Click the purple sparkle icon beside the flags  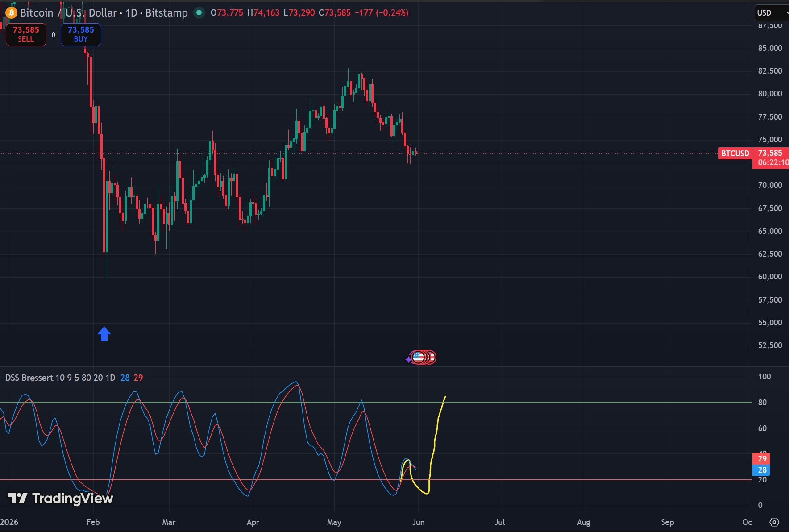408,359
